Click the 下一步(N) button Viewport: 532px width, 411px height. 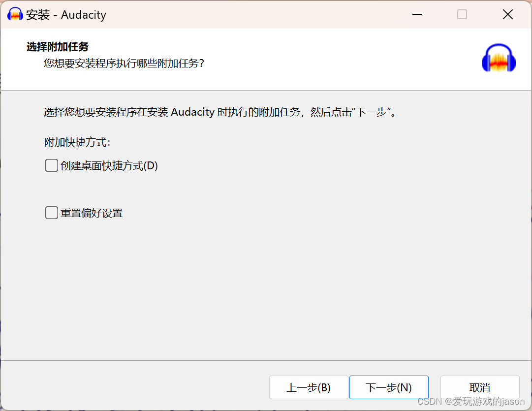(389, 387)
